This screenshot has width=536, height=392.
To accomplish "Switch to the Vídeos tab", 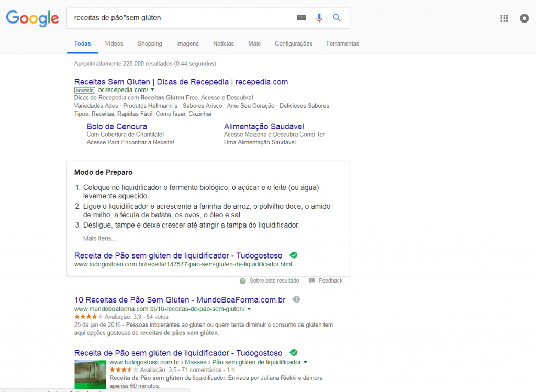I will 114,43.
